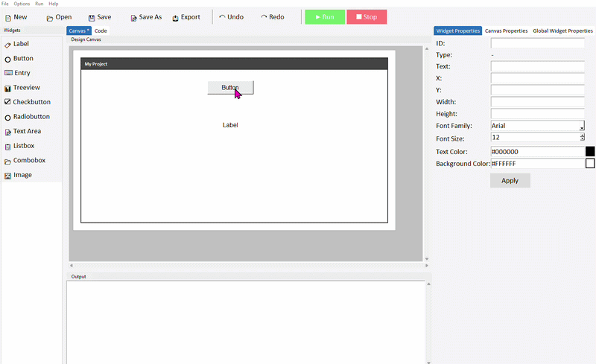Click the Open folder icon
Viewport: 596px width, 364px height.
(x=50, y=17)
